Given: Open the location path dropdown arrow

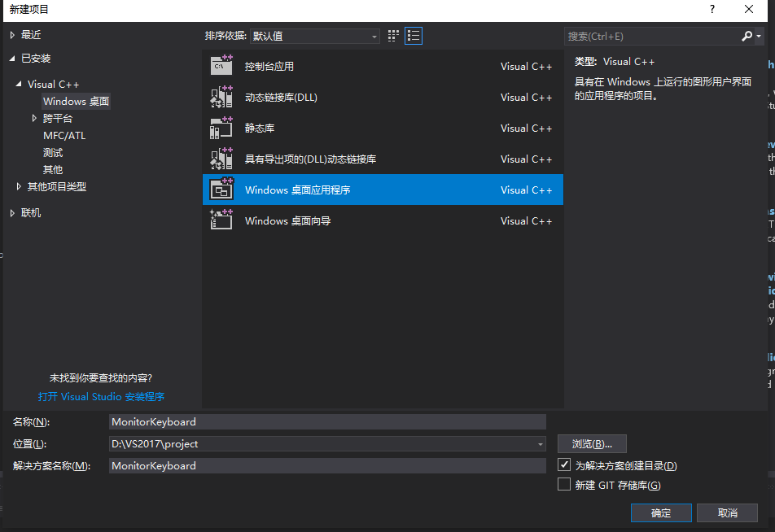Looking at the screenshot, I should pos(541,444).
